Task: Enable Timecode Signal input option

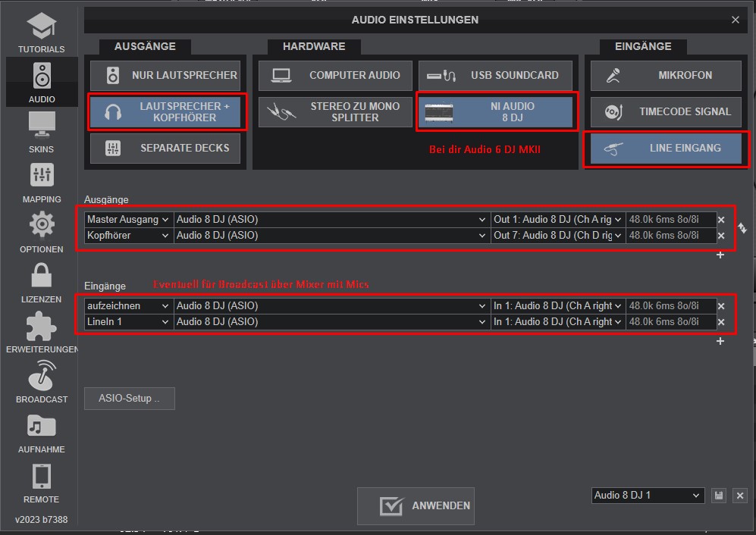Action: coord(666,112)
